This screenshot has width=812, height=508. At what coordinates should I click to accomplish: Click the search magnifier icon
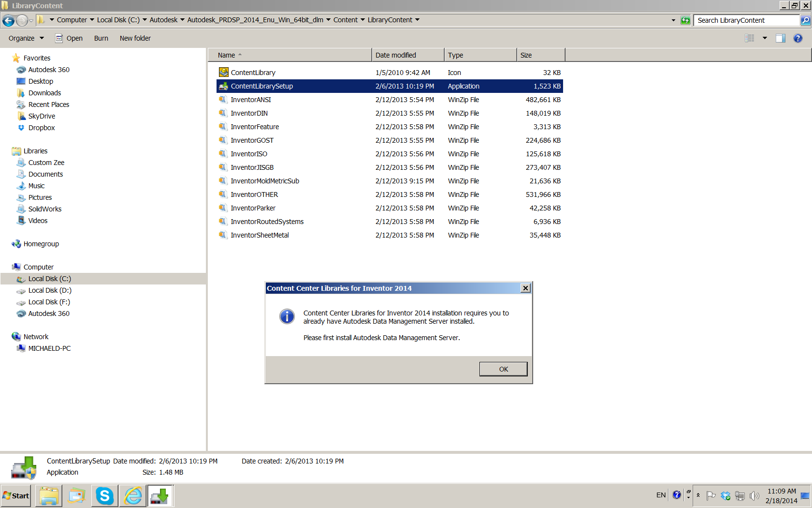(805, 20)
